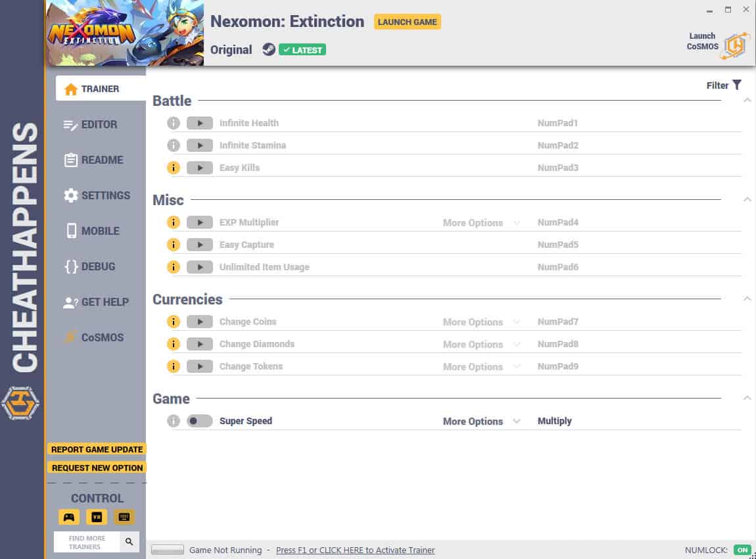The width and height of the screenshot is (756, 559).
Task: Click REPORT GAME UPDATE button
Action: (x=97, y=450)
